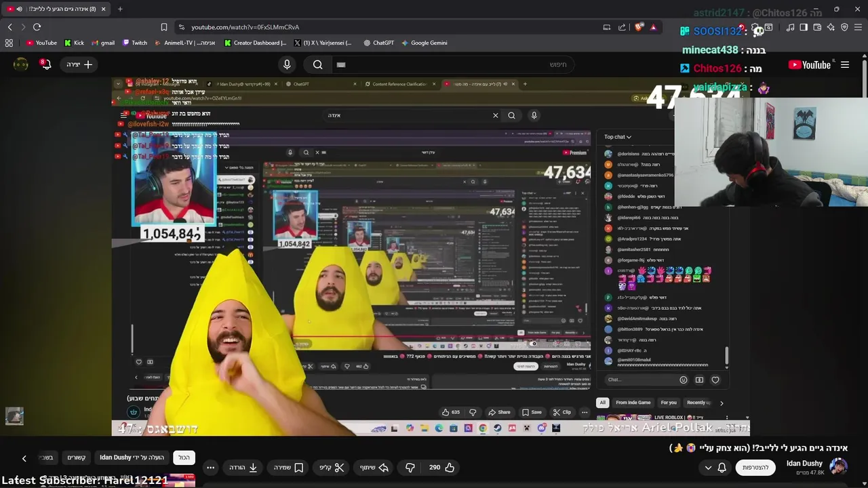Open the X Yair|sensei bookmark
Image resolution: width=868 pixels, height=488 pixels.
[x=323, y=43]
